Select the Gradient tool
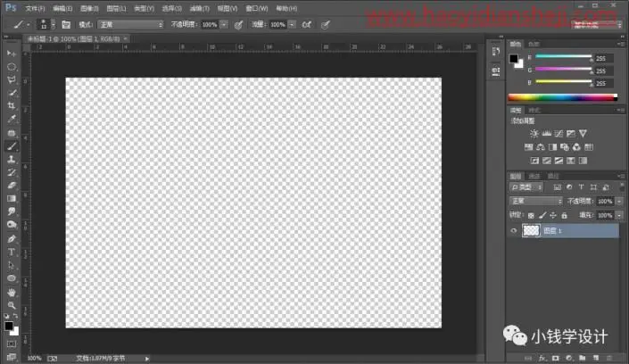 [12, 199]
